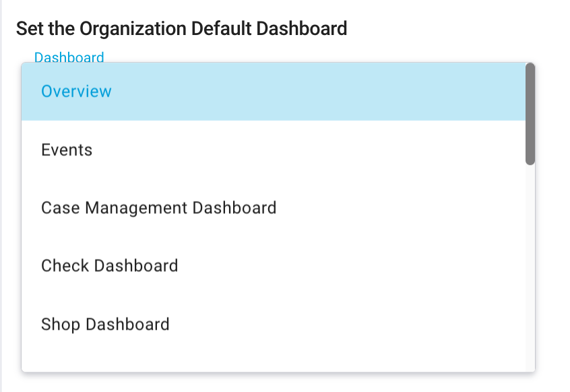Choose Shop Dashboard as default
570x392 pixels.
pos(273,324)
